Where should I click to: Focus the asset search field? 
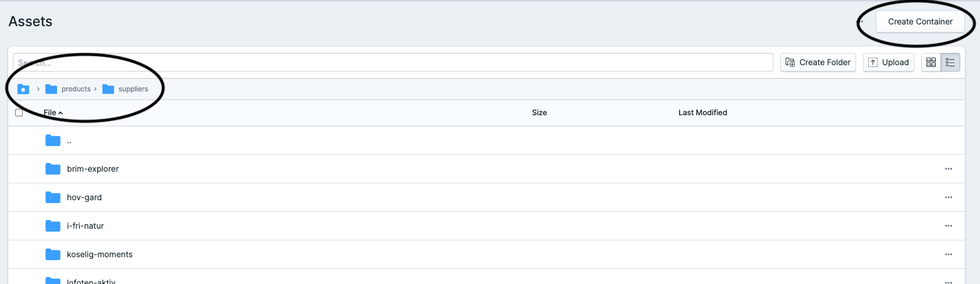(x=393, y=62)
